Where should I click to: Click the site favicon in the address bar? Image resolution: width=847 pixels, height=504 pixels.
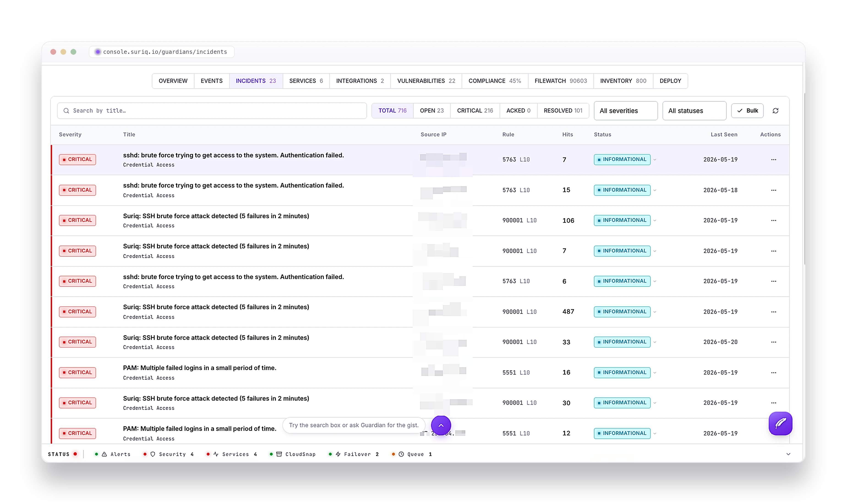pyautogui.click(x=98, y=52)
